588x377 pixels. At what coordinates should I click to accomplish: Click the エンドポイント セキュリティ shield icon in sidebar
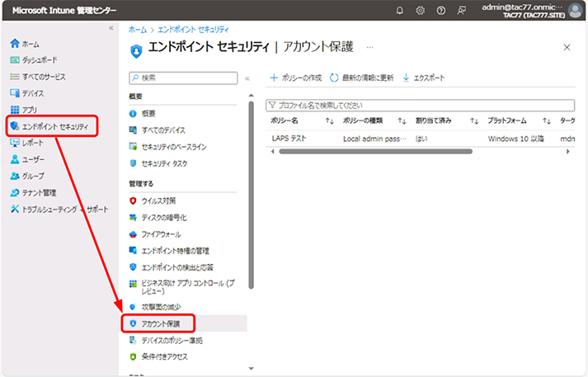(x=15, y=126)
